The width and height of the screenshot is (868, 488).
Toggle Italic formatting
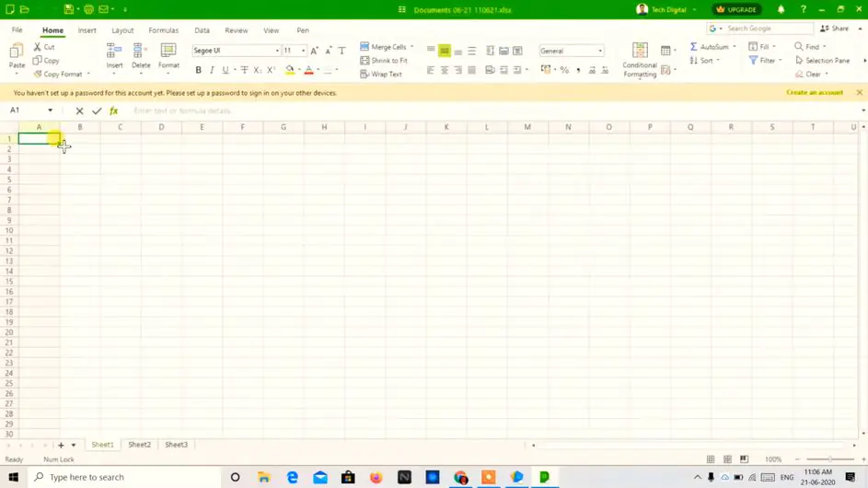pyautogui.click(x=212, y=70)
